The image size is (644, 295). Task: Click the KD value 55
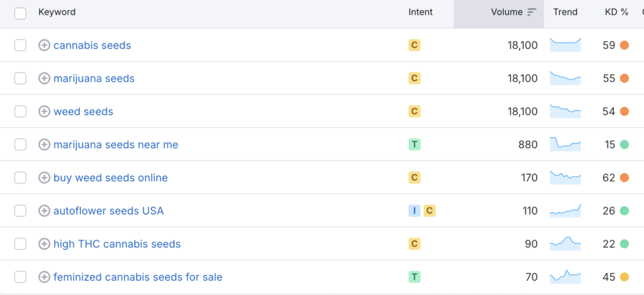pos(609,78)
